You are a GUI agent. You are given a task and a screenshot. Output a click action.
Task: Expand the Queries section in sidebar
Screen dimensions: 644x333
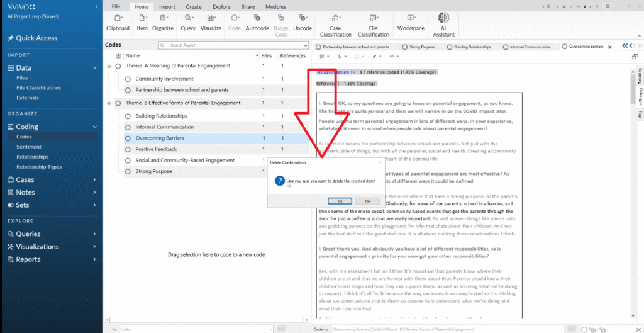[94, 234]
